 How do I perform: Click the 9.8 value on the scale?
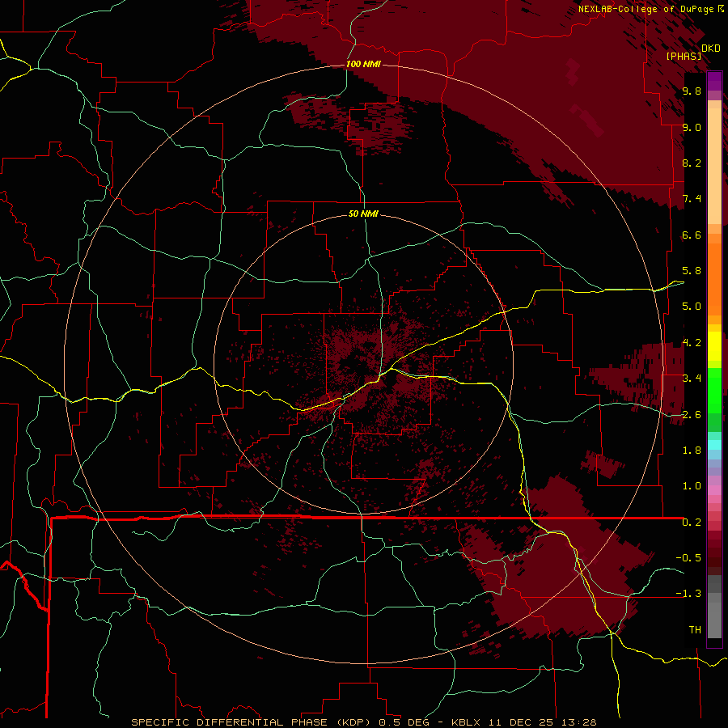tap(692, 91)
